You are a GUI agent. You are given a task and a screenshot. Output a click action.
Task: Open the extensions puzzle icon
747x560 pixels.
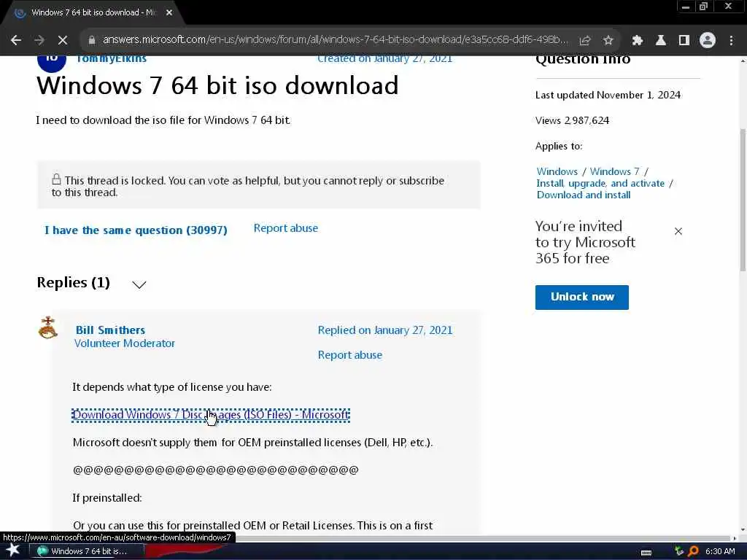coord(638,41)
